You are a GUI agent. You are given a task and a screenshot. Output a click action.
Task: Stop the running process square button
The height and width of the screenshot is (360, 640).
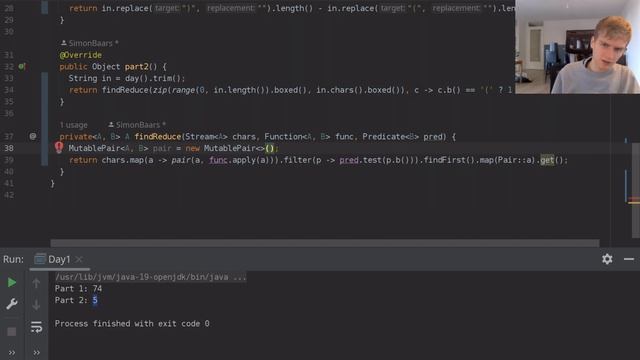12,331
